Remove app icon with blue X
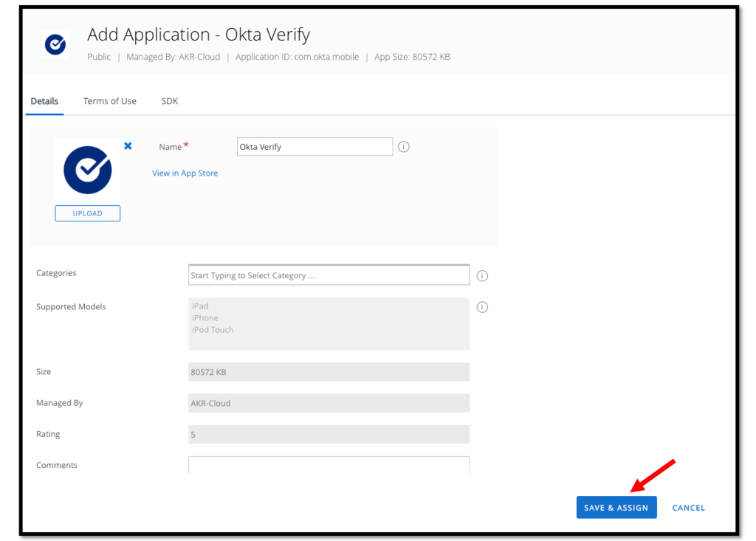This screenshot has height=541, width=756. pos(128,146)
